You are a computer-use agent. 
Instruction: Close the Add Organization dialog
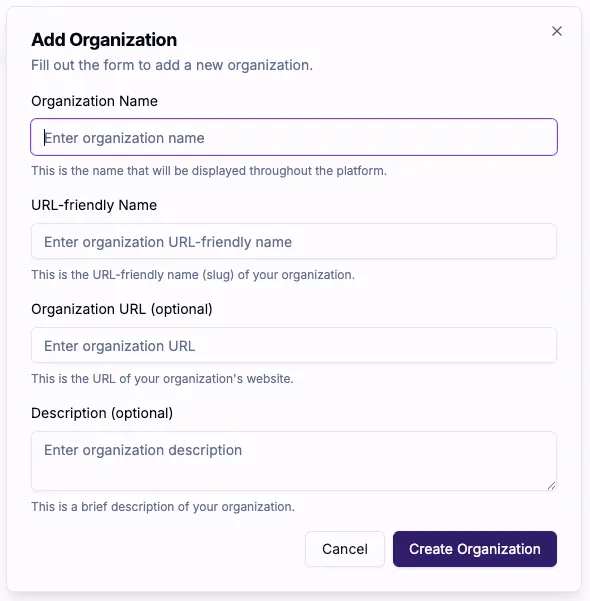click(557, 31)
